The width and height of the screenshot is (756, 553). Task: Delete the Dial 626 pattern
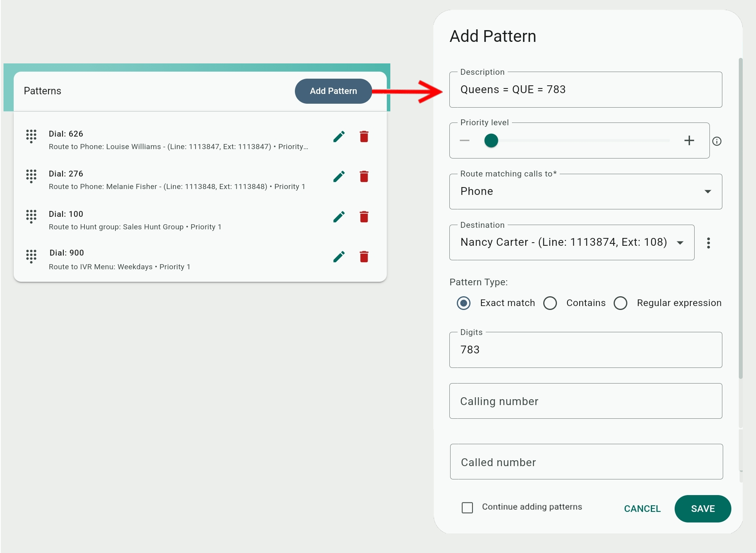[364, 137]
